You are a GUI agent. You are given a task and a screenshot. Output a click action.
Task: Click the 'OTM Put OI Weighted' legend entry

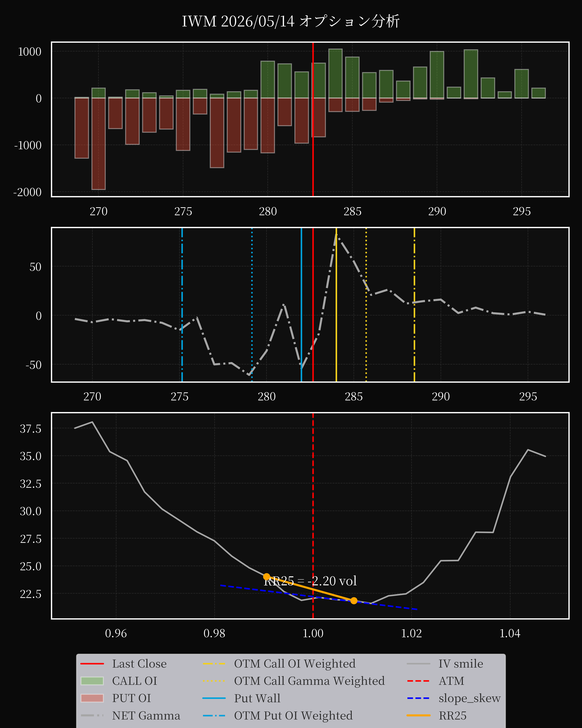[278, 716]
